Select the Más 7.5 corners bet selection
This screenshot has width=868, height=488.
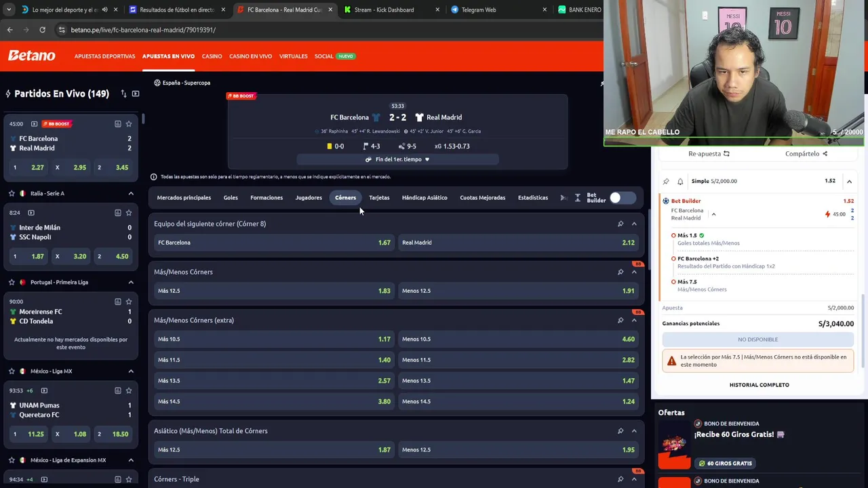(x=687, y=281)
